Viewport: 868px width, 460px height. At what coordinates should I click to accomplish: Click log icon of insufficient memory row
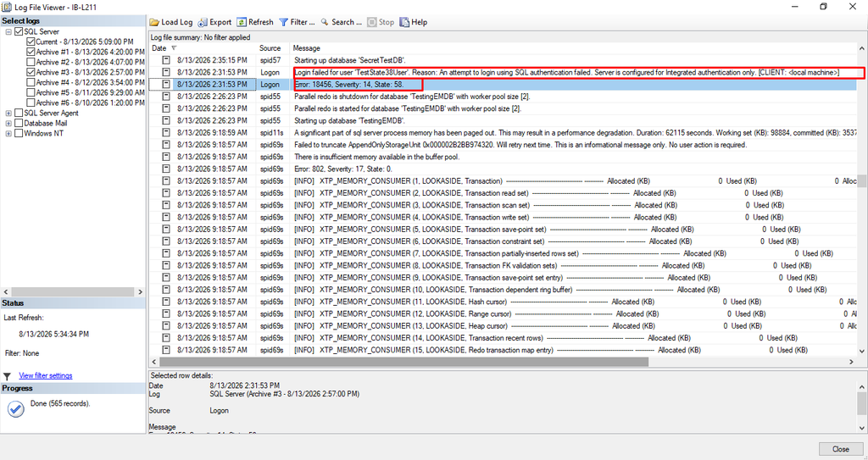pyautogui.click(x=165, y=158)
